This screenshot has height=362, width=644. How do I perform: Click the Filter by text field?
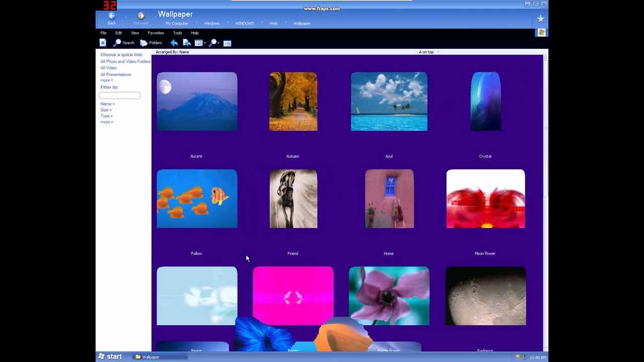(120, 95)
